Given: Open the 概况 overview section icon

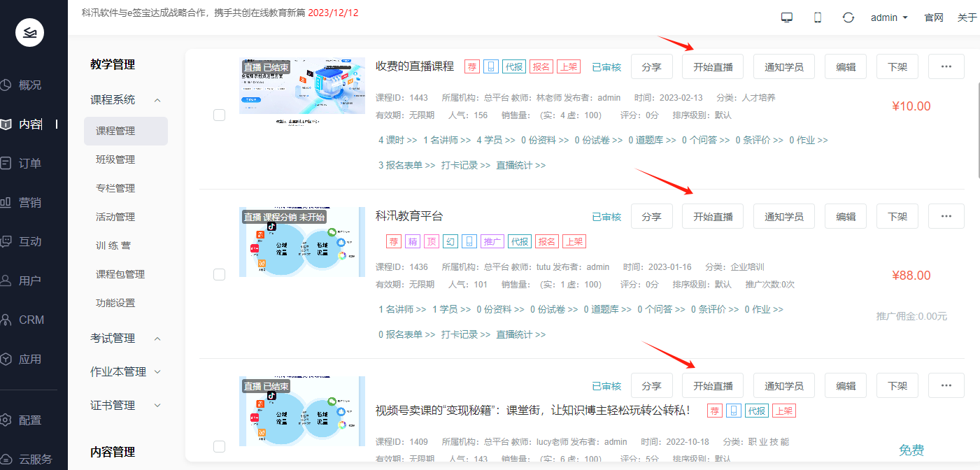Looking at the screenshot, I should click(x=6, y=85).
